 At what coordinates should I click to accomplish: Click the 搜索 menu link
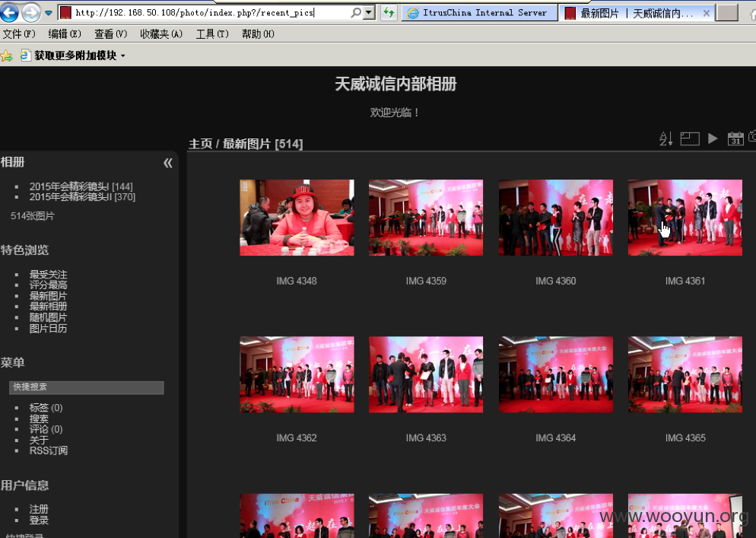coord(39,419)
